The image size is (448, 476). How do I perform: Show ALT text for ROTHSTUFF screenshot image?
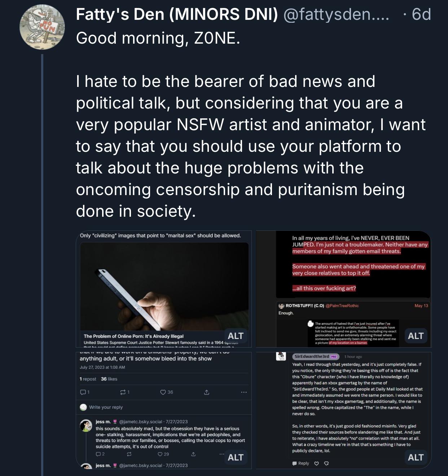tap(416, 336)
